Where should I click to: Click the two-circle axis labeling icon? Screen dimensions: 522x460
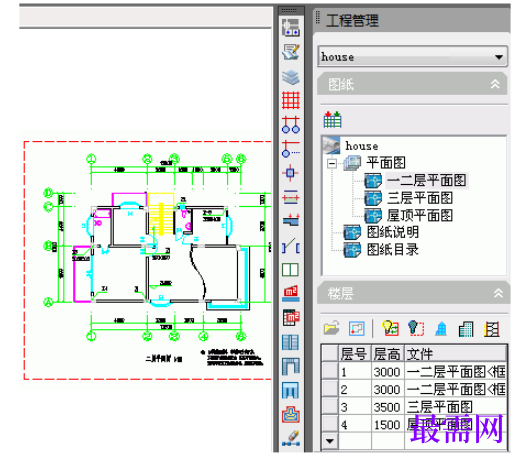point(291,125)
